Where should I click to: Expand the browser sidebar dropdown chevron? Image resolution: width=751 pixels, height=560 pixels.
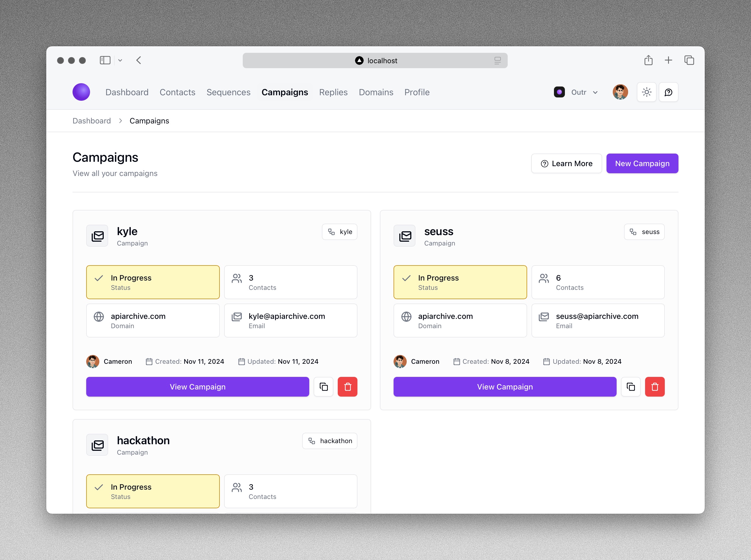120,61
